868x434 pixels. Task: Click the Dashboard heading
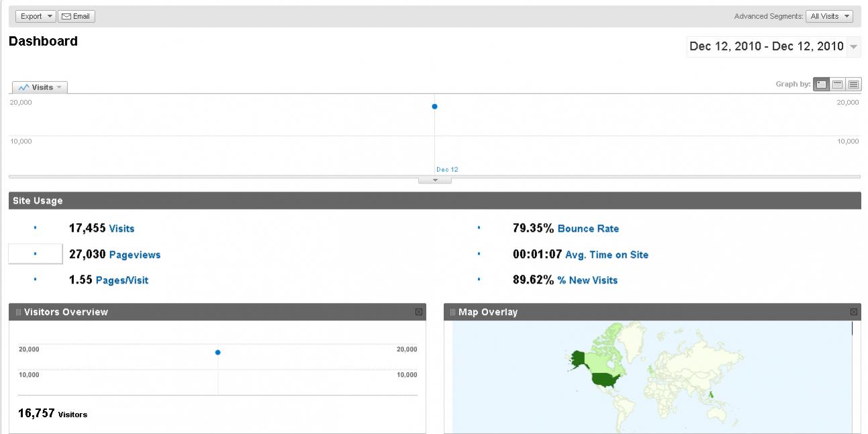pos(43,41)
